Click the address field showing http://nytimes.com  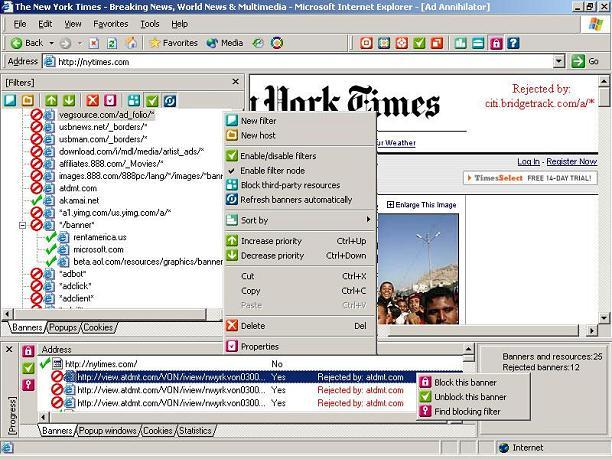pos(299,62)
